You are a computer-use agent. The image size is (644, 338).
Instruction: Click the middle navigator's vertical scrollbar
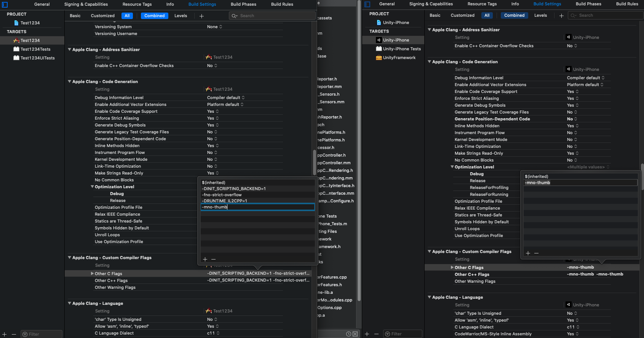[x=359, y=151]
